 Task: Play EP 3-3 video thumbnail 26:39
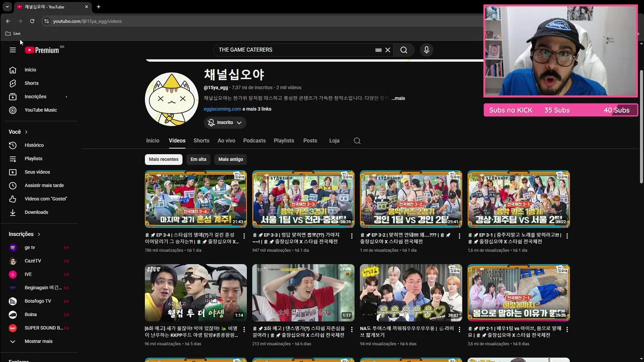pos(303,199)
